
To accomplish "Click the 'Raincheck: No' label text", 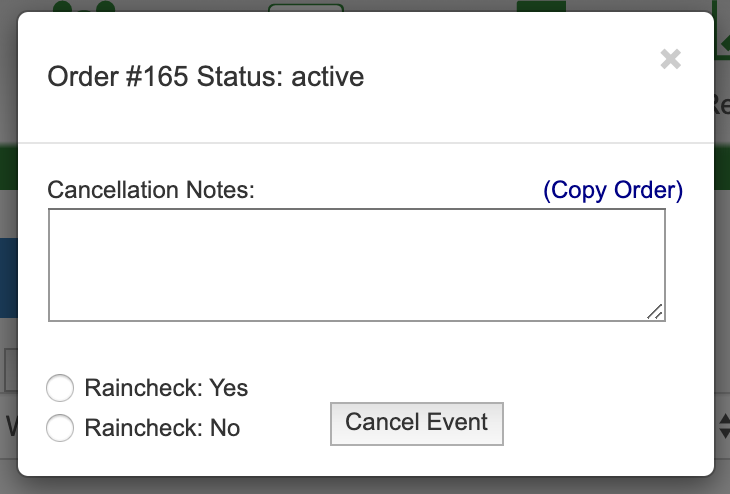I will click(x=162, y=428).
